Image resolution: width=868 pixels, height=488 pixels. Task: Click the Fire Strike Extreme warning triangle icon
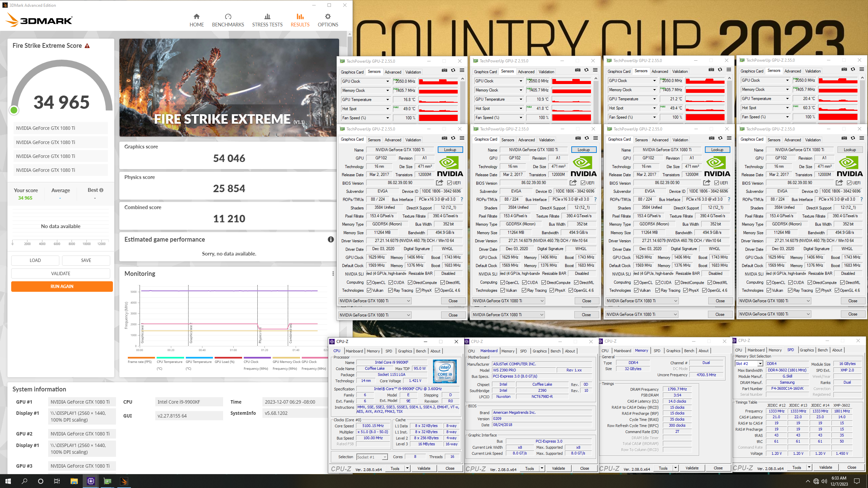point(87,46)
